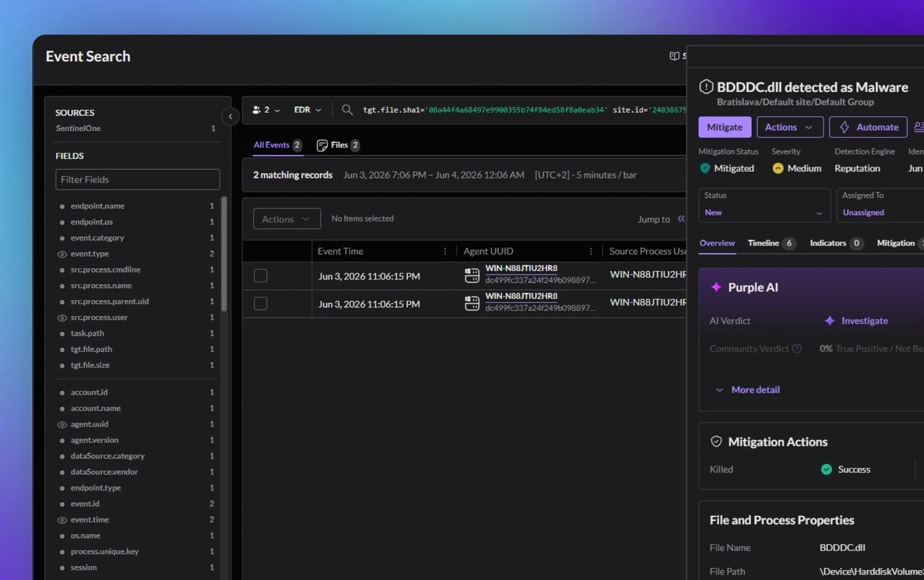Open the Indicators tab
924x580 pixels.
(837, 243)
